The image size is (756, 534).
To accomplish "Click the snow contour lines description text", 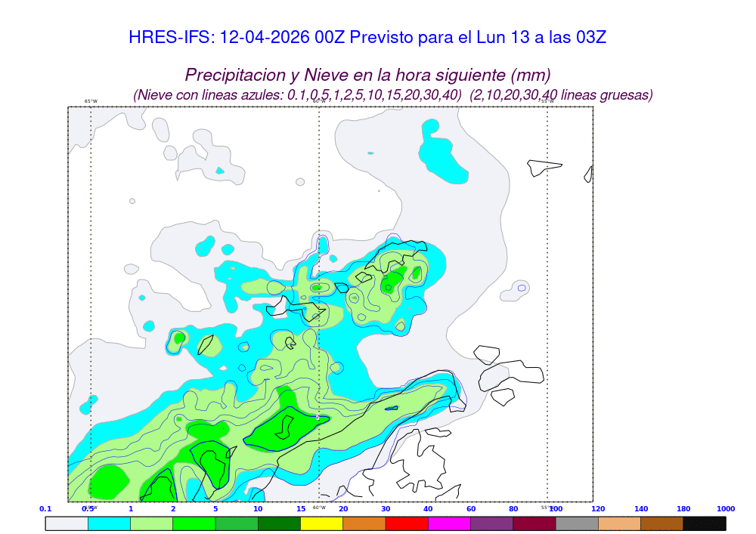I will [x=392, y=95].
